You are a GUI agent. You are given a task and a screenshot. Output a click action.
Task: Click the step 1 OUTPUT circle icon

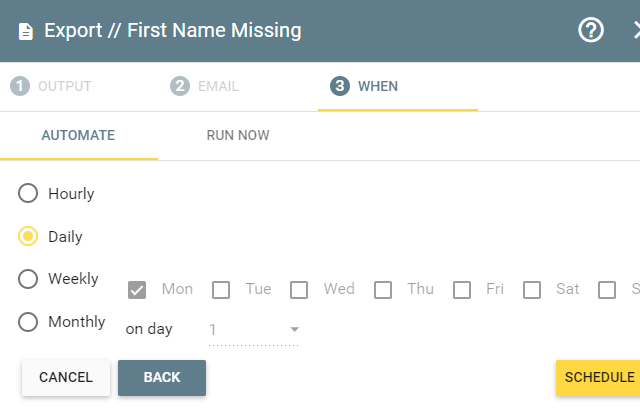(20, 86)
